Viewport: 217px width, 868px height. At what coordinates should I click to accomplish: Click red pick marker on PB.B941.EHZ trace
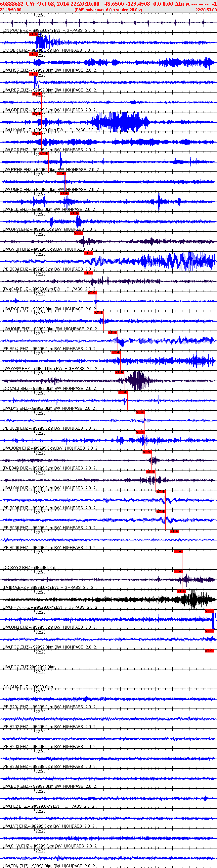pyautogui.click(x=112, y=333)
